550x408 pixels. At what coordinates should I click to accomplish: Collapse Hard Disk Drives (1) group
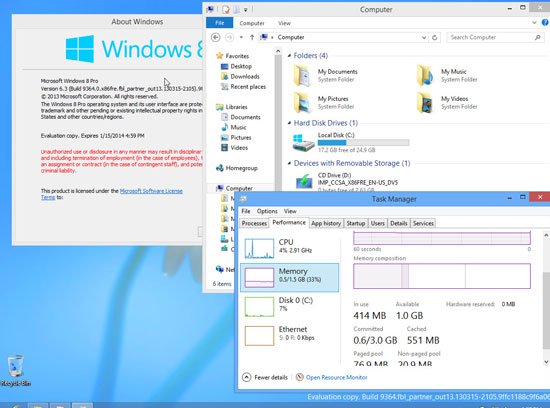(x=289, y=123)
